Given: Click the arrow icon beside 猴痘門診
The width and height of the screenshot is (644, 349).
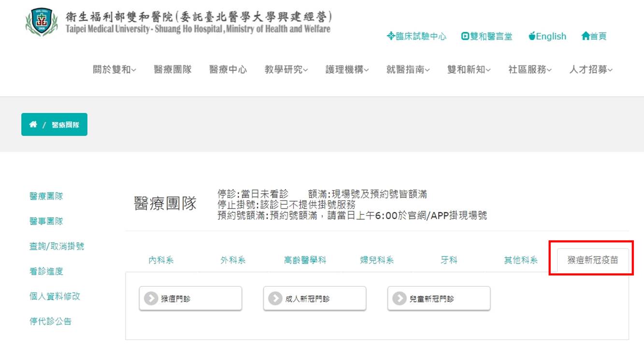Looking at the screenshot, I should coord(151,298).
